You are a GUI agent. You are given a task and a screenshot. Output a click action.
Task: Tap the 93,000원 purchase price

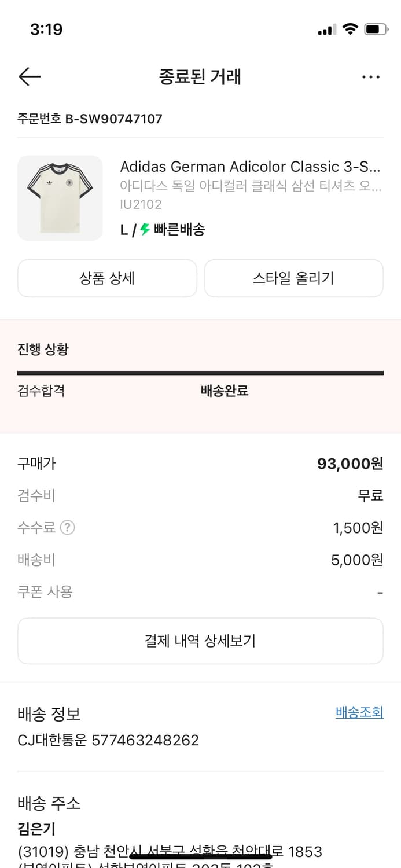(350, 464)
